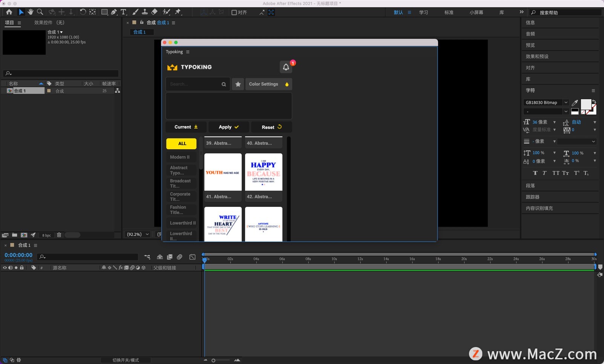Click the Typoking Search field

[x=198, y=84]
